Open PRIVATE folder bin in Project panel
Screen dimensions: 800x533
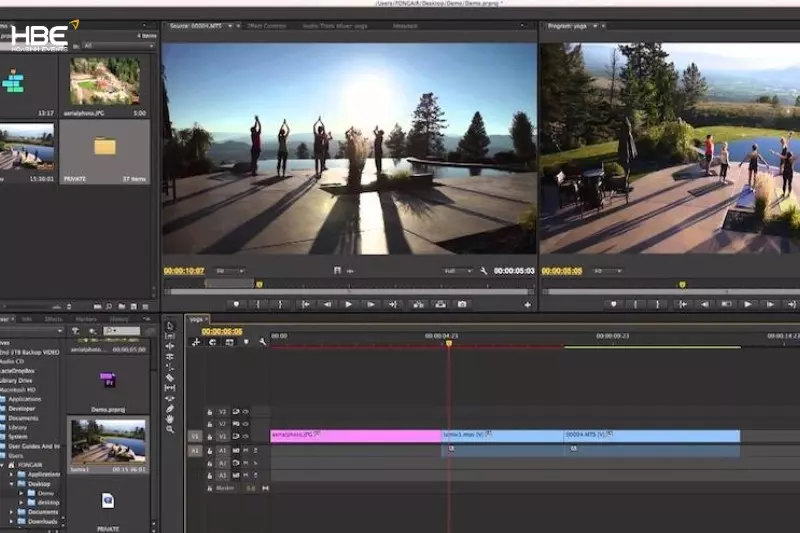click(105, 147)
